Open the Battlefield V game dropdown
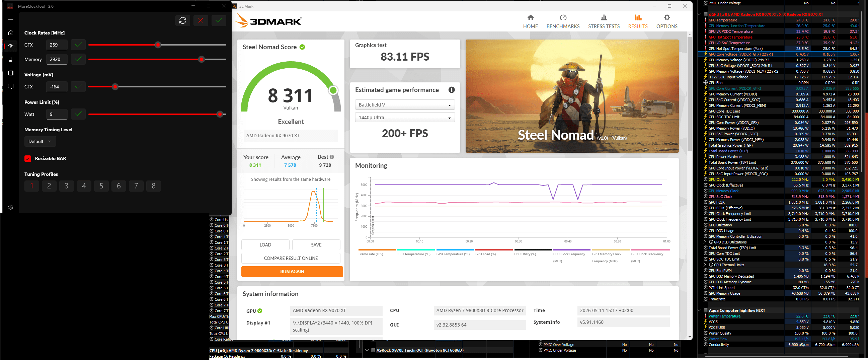 pyautogui.click(x=405, y=105)
